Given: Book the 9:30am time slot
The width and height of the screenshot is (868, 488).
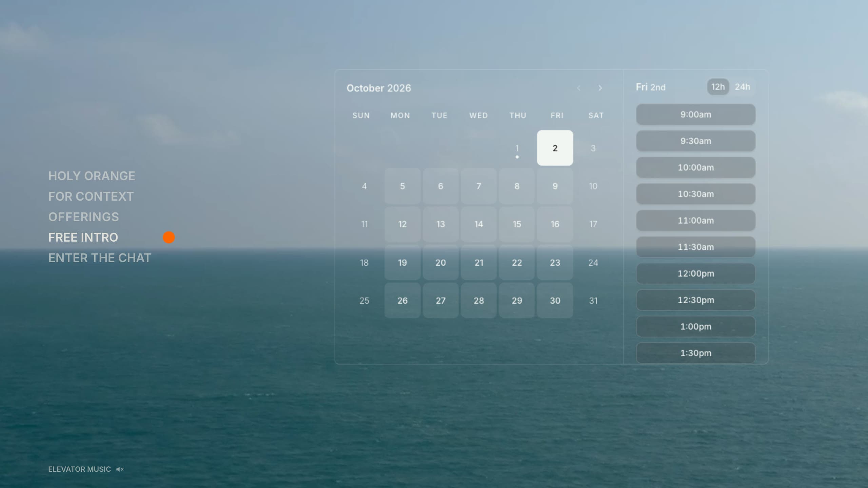Looking at the screenshot, I should click(696, 141).
